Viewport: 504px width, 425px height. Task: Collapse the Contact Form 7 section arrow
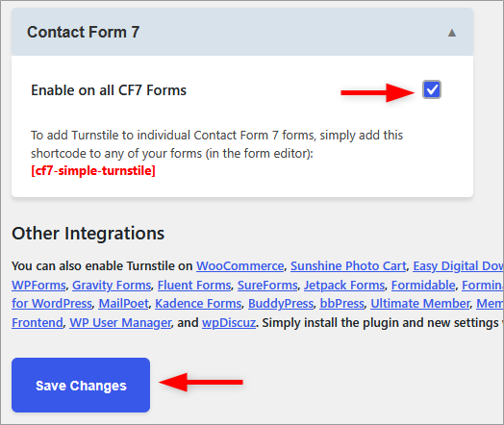click(452, 33)
